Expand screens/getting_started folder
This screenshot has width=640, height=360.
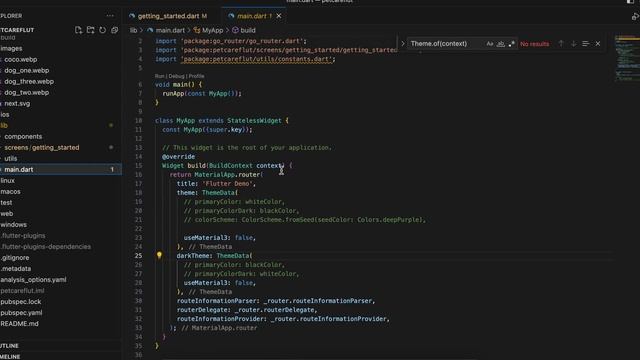[x=42, y=147]
